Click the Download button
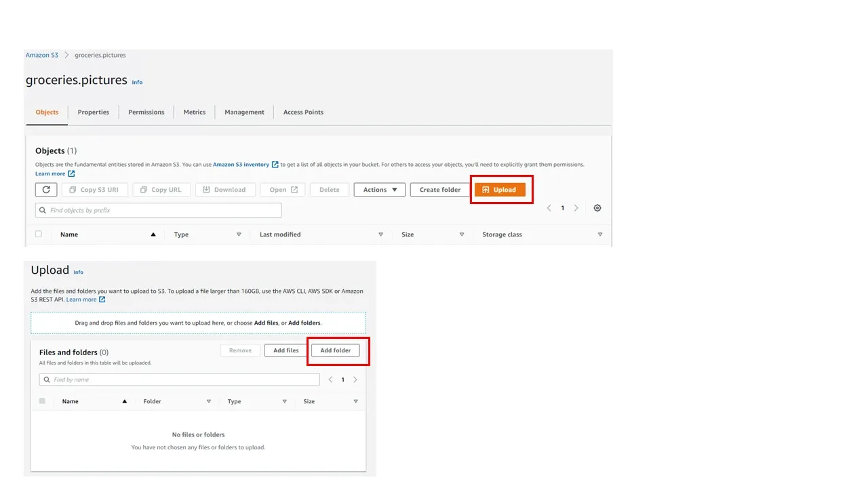Image resolution: width=868 pixels, height=488 pixels. (x=225, y=190)
